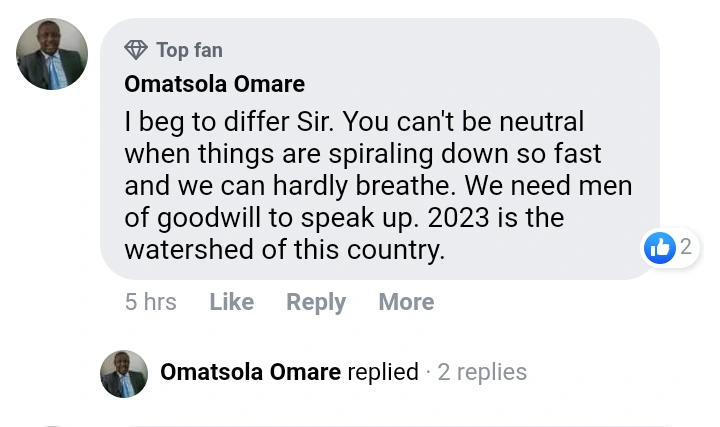Click the word replied in the thread summary
Screen dimensions: 720x427
382,372
